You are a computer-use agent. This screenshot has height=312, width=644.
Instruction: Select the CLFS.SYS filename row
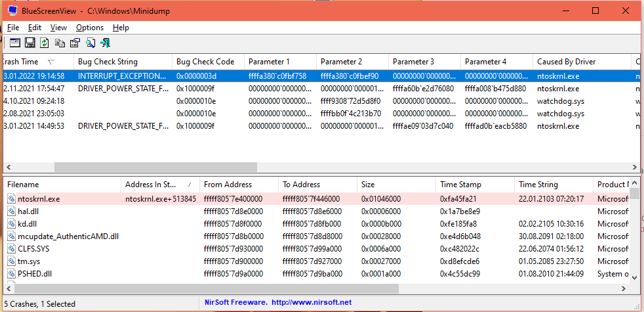click(x=317, y=249)
